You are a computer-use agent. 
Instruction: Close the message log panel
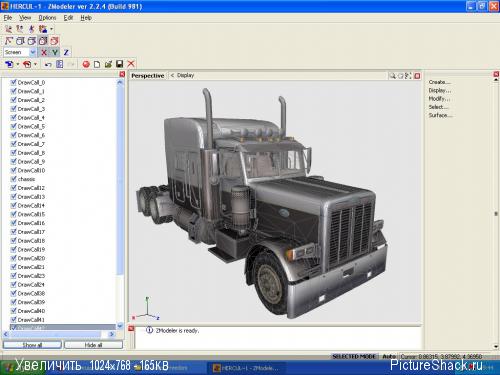[x=131, y=329]
